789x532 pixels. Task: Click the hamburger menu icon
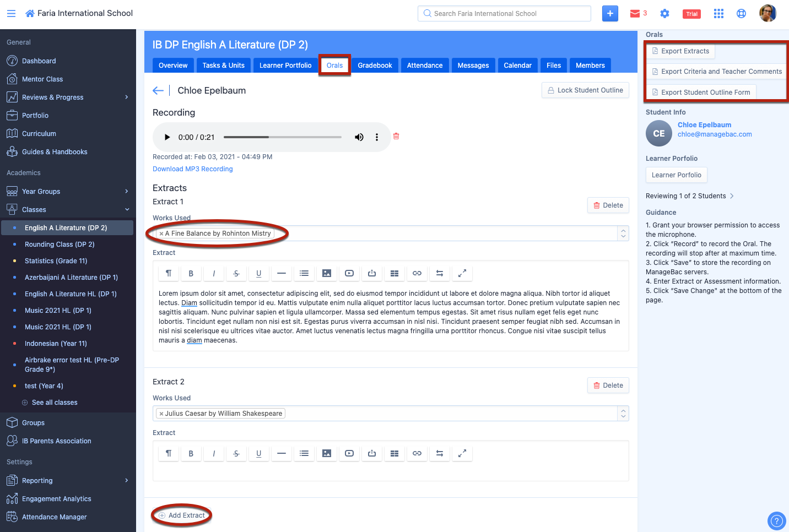click(x=11, y=13)
